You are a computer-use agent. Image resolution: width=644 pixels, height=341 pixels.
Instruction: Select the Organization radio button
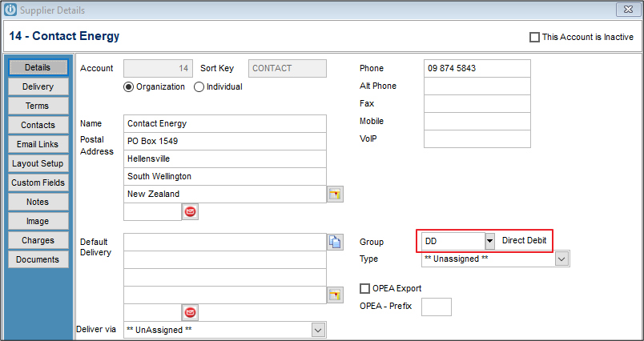[128, 87]
